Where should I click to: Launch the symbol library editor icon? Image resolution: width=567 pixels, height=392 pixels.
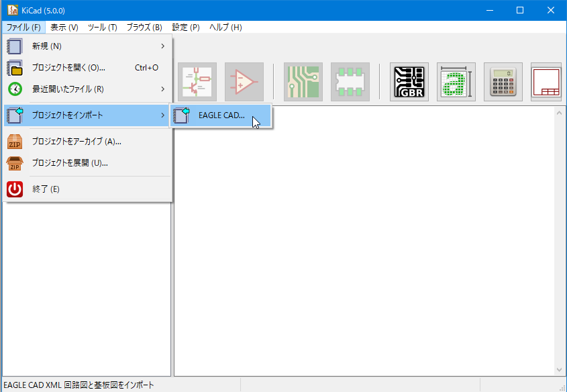coord(244,82)
